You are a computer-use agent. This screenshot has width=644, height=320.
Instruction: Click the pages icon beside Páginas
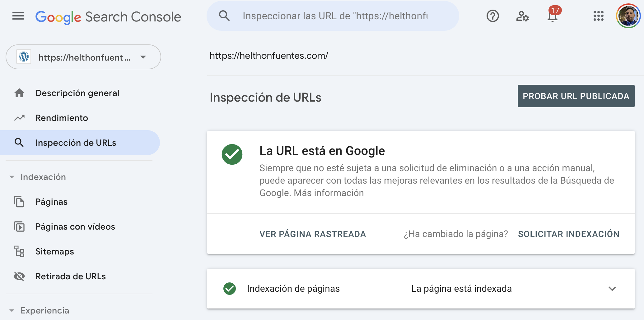pyautogui.click(x=19, y=202)
